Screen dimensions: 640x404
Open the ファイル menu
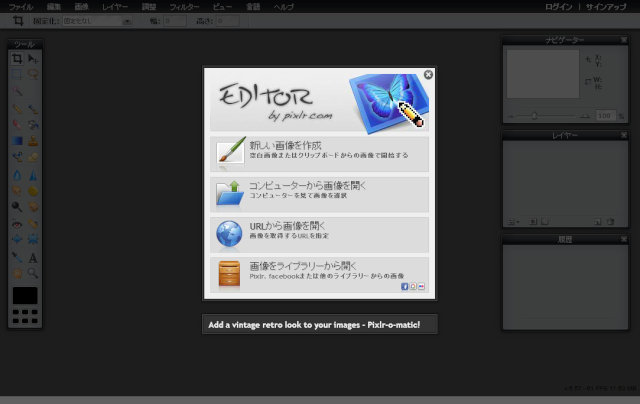[x=20, y=7]
